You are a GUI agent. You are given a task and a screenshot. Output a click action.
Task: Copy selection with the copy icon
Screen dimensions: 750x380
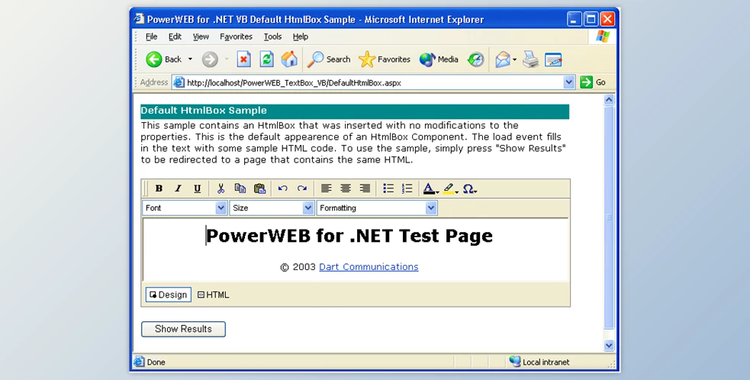tap(240, 189)
